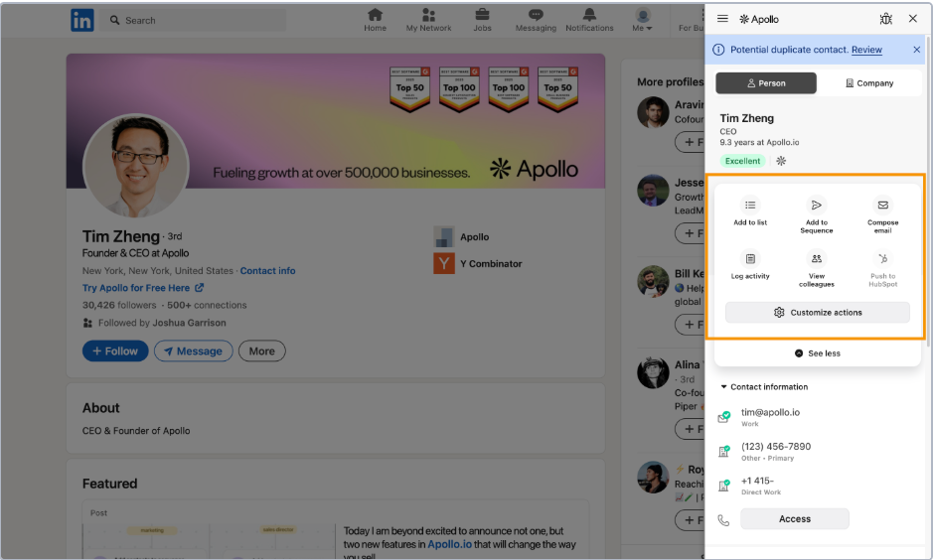Click the Apollo.io link in featured post
This screenshot has height=560, width=934.
point(449,544)
